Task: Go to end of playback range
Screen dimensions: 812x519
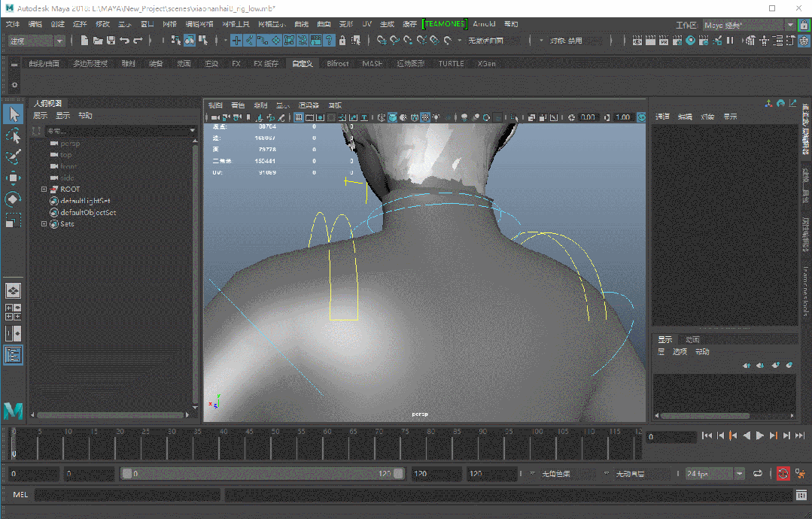Action: coord(800,436)
